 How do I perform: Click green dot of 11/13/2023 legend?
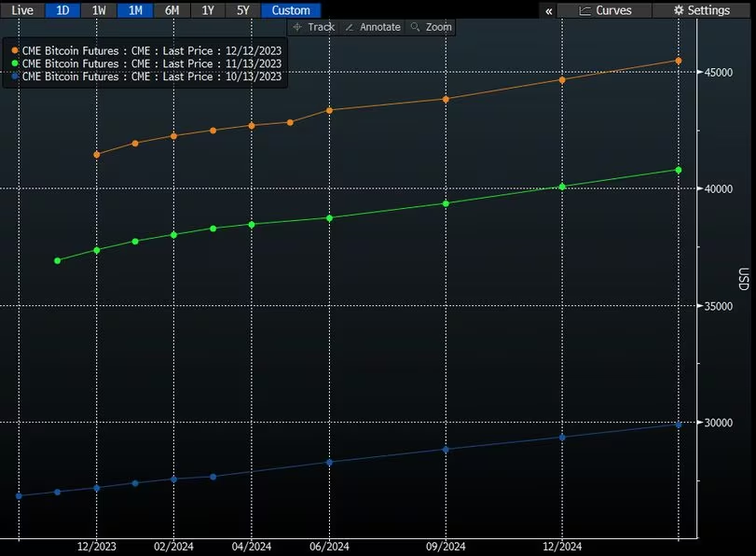(15, 63)
